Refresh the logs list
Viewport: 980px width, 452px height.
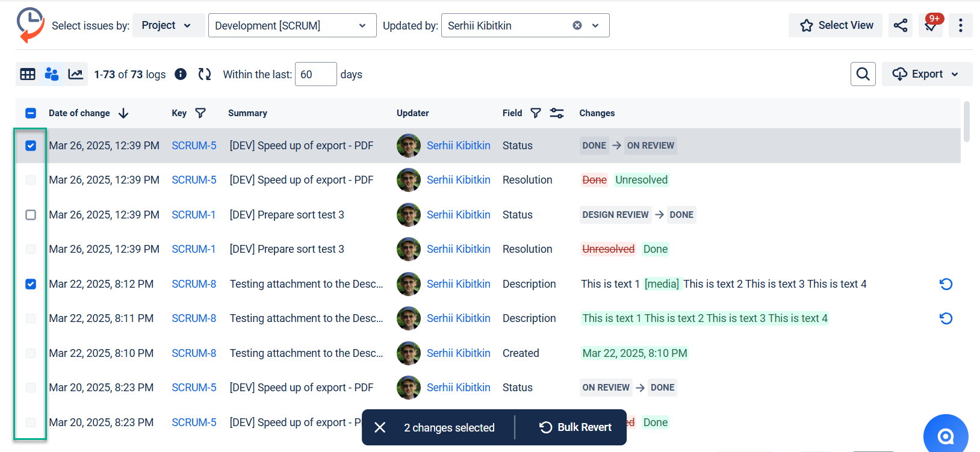point(205,74)
